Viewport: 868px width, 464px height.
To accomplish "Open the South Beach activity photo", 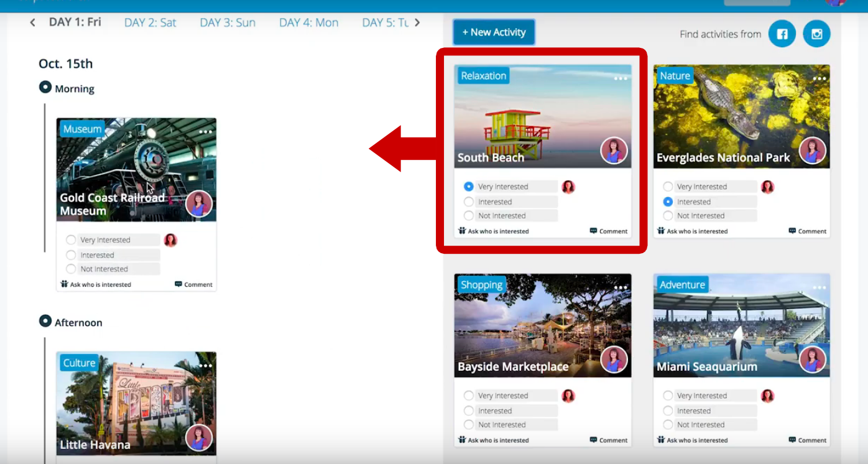I will coord(543,116).
